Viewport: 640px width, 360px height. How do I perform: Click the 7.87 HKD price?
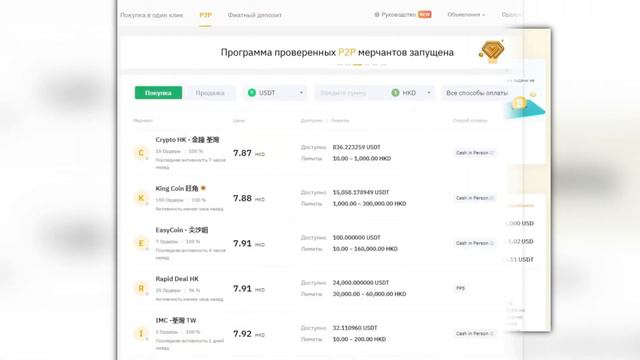click(249, 153)
